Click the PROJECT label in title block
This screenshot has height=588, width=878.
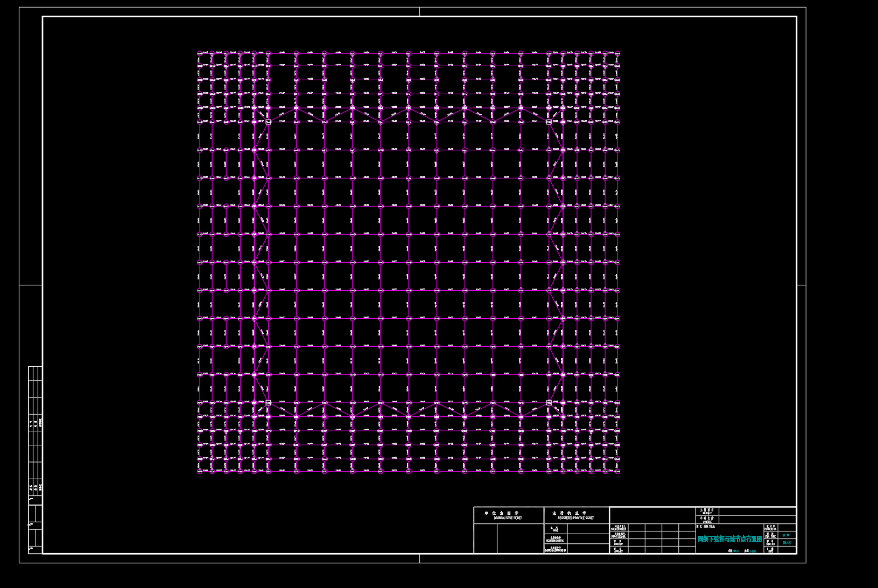[x=707, y=514]
